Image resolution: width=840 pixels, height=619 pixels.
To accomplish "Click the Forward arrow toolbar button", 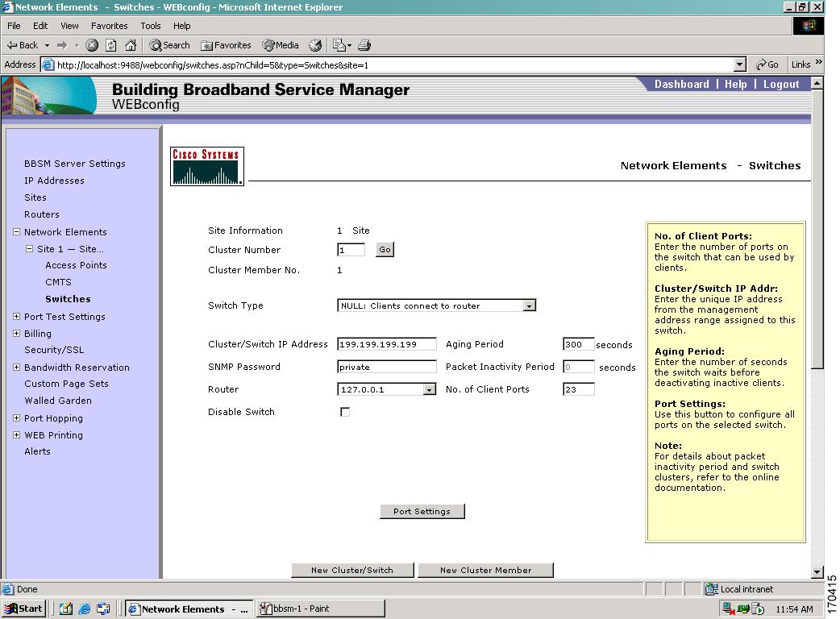I will tap(62, 45).
